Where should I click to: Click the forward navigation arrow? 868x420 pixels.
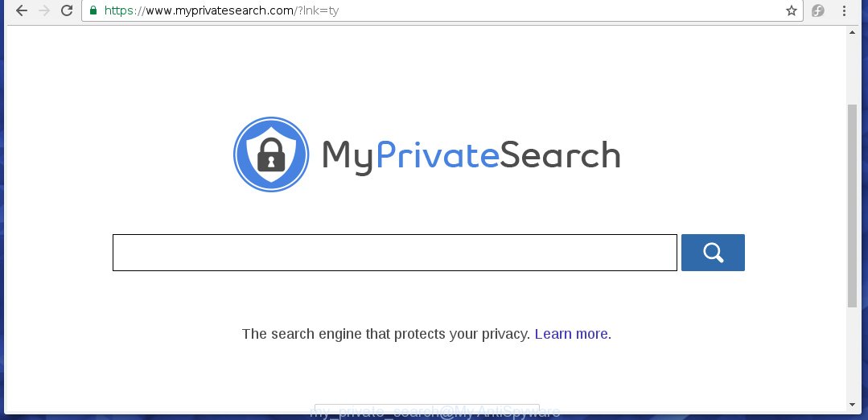pos(44,10)
